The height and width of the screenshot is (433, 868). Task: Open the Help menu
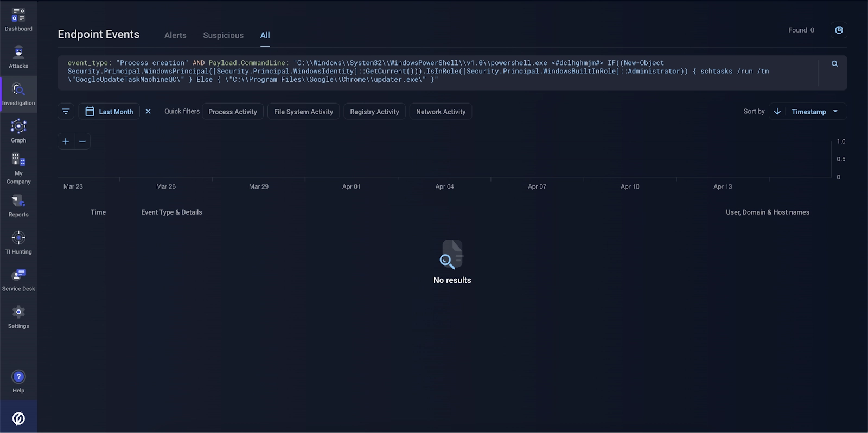pyautogui.click(x=18, y=382)
